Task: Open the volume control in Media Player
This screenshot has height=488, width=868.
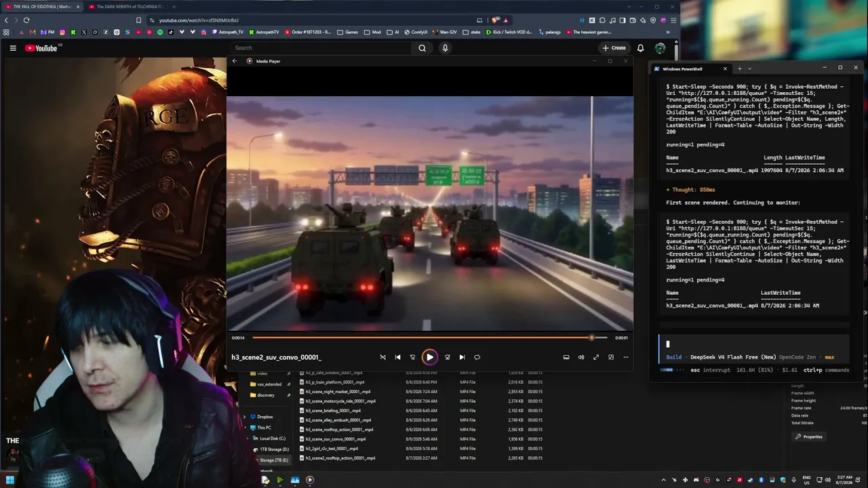Action: [x=581, y=357]
